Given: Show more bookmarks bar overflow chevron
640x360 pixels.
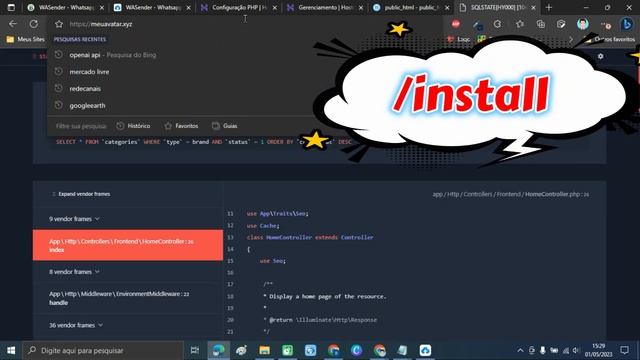Looking at the screenshot, I should [571, 39].
